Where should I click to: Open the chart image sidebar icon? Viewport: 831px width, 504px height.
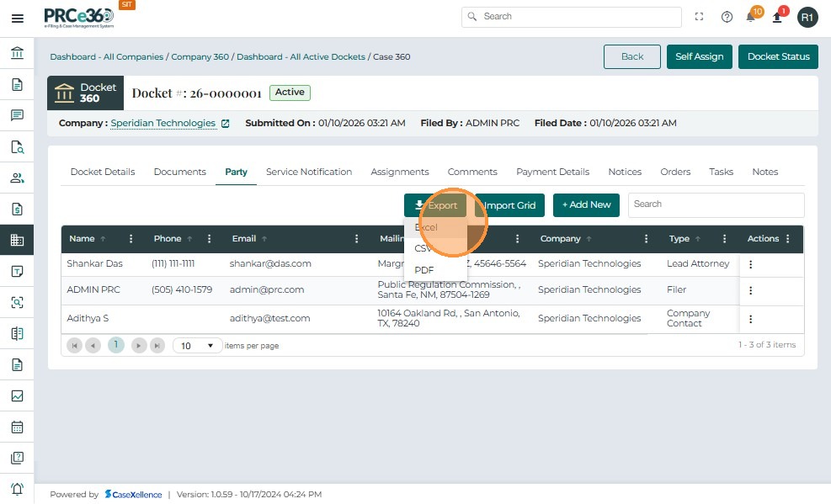[x=17, y=395]
